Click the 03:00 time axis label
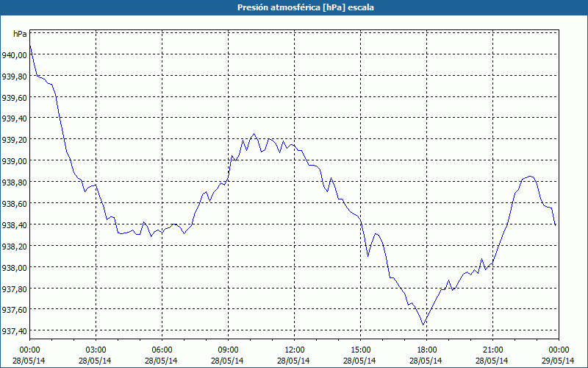This screenshot has width=588, height=368. click(96, 350)
